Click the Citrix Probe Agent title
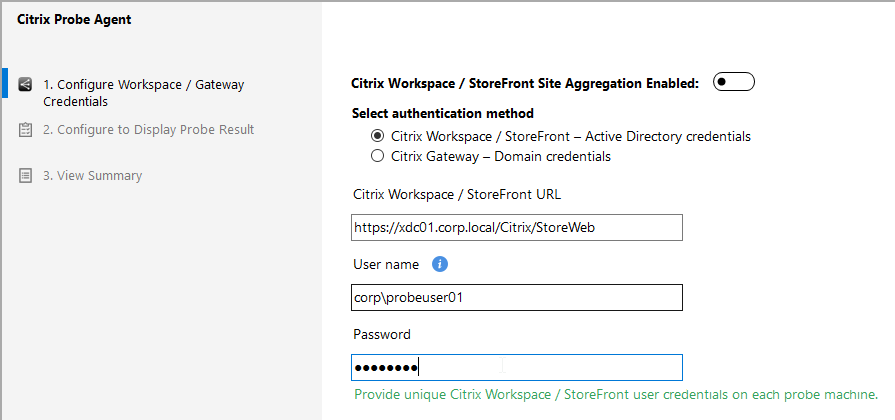 tap(74, 19)
